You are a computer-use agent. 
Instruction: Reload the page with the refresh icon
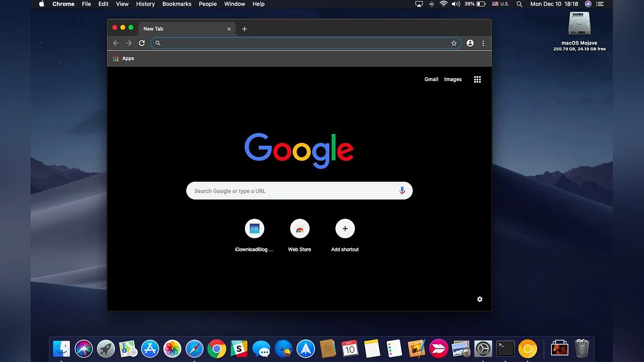(x=142, y=43)
